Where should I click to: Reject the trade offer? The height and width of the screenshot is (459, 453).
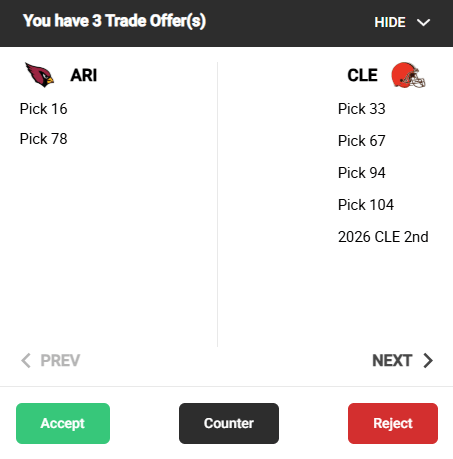(x=393, y=423)
